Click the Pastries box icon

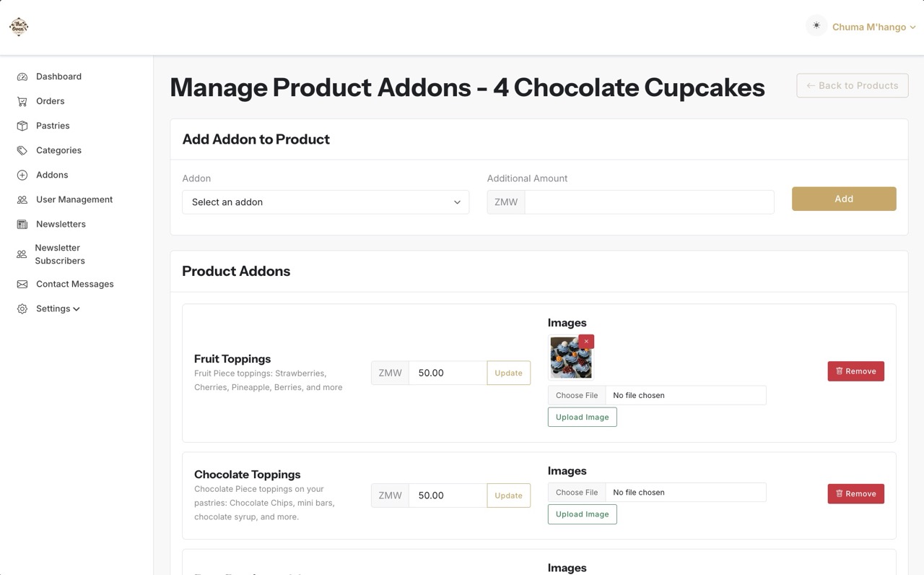pyautogui.click(x=22, y=126)
